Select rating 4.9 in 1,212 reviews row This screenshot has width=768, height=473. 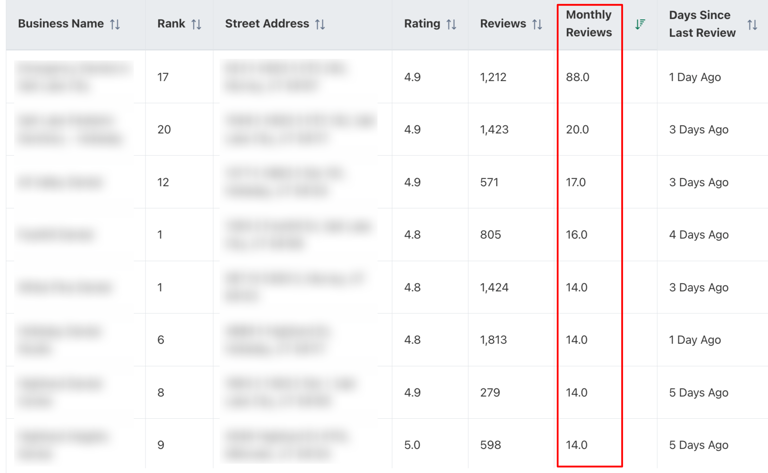tap(412, 77)
